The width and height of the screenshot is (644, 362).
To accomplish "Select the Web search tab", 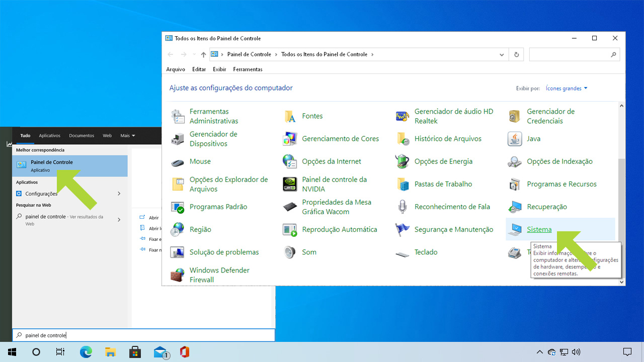I will click(107, 136).
